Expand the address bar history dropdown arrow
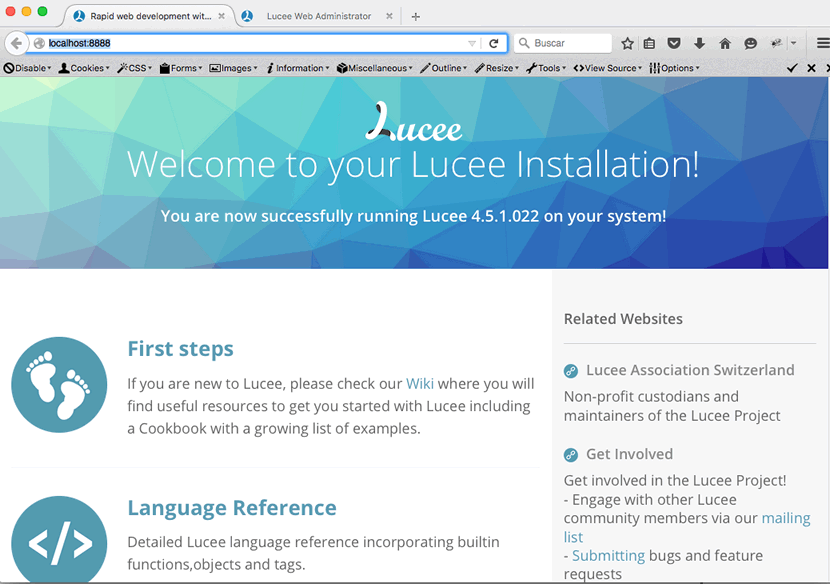The image size is (830, 584). (x=472, y=43)
